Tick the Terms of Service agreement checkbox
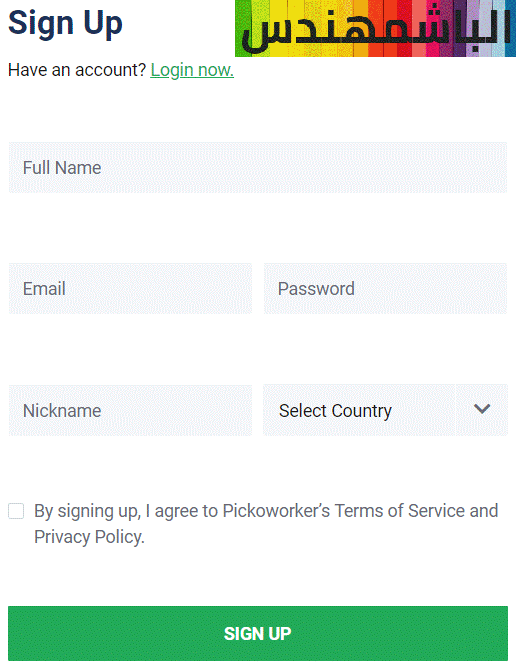The width and height of the screenshot is (516, 671). tap(16, 511)
